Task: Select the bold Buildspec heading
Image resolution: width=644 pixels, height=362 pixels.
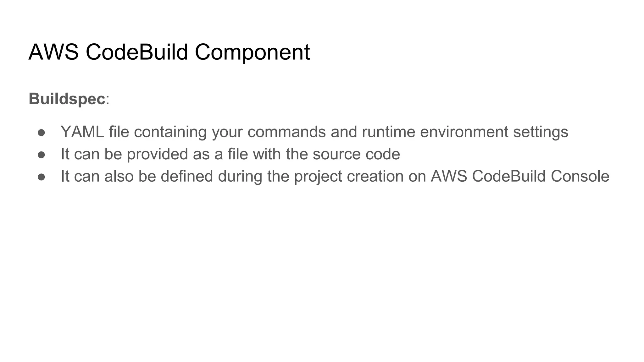Action: [67, 99]
